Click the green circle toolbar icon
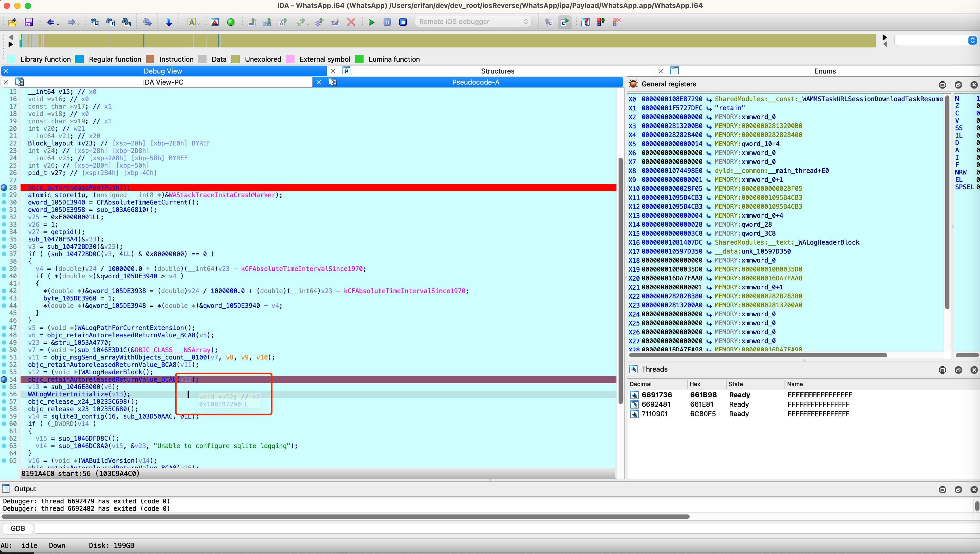This screenshot has width=980, height=554. tap(231, 22)
